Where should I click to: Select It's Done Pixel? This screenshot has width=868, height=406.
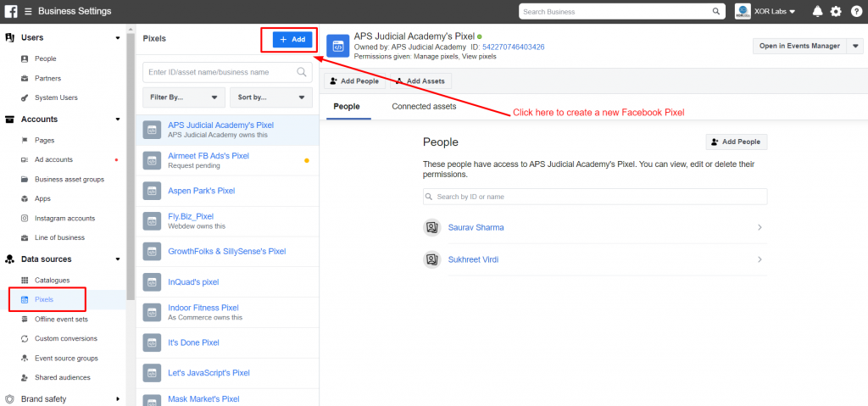click(x=227, y=343)
